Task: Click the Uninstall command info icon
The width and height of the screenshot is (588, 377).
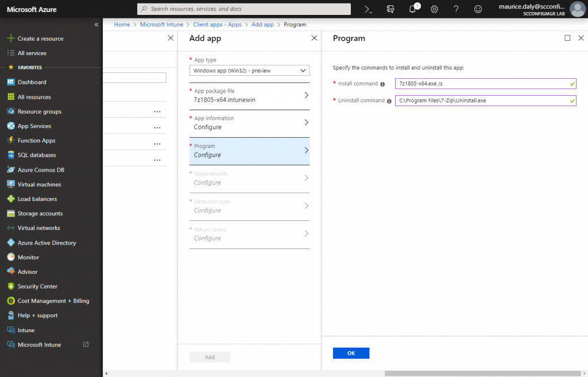Action: coord(389,101)
